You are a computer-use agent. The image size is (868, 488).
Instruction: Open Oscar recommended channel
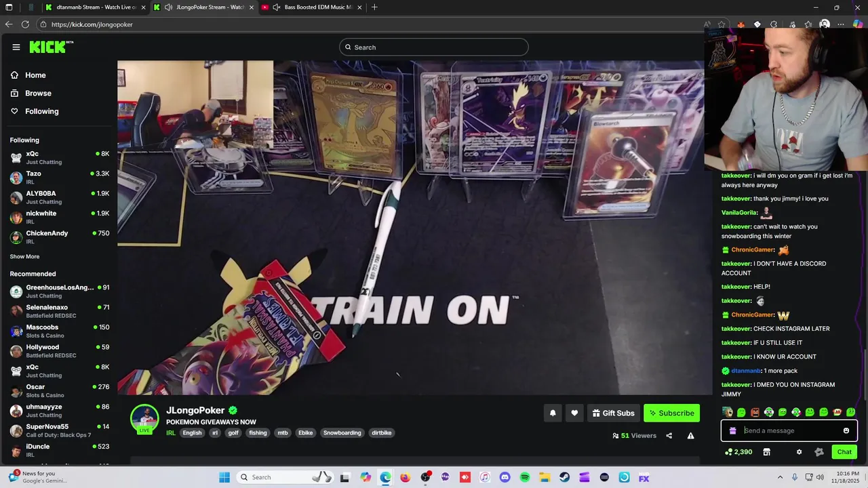coord(60,390)
